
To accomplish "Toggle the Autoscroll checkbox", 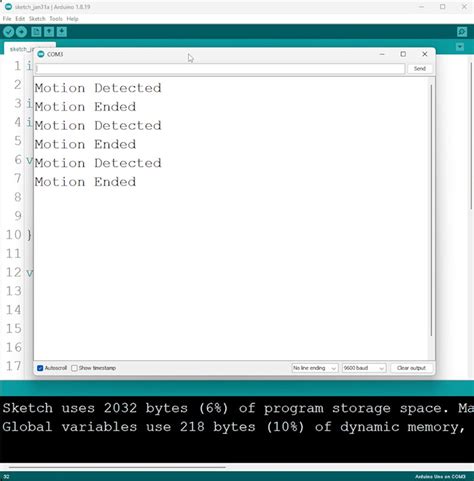I will tap(40, 368).
